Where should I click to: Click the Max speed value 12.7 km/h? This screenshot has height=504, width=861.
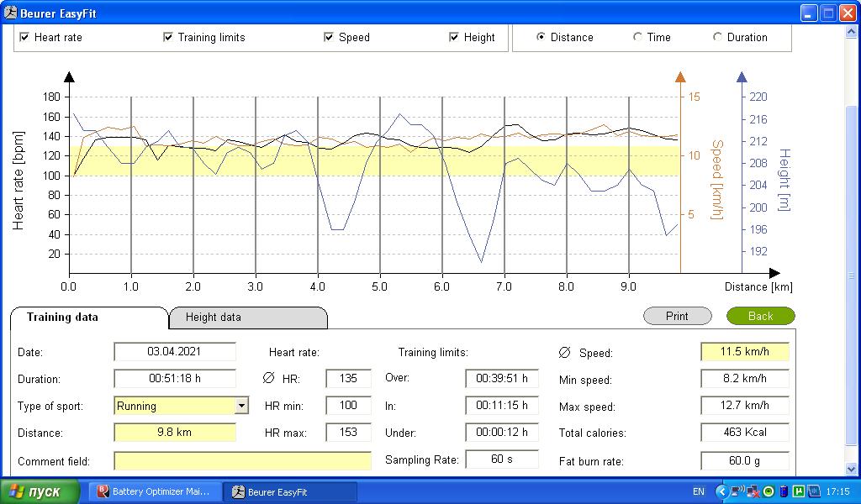(745, 405)
